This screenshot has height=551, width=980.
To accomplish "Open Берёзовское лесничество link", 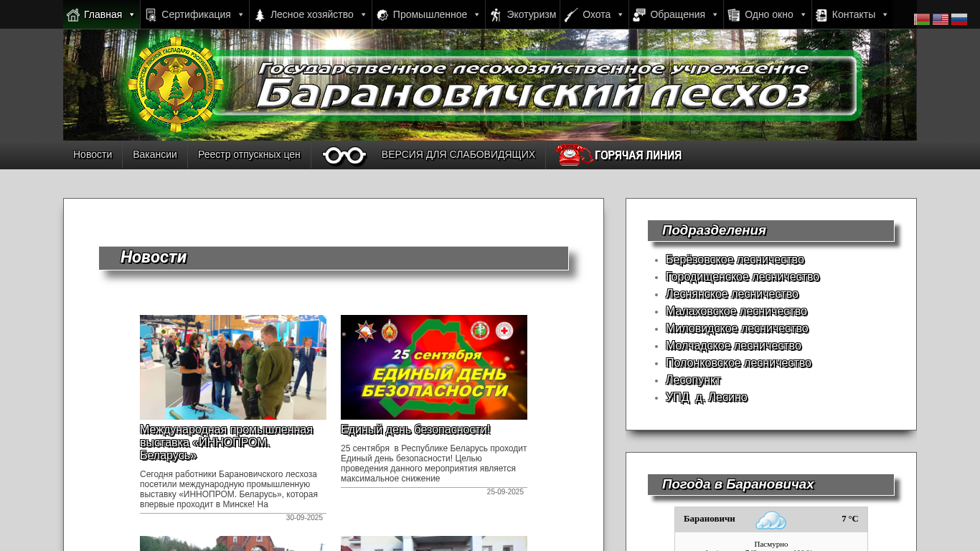I will pyautogui.click(x=735, y=260).
